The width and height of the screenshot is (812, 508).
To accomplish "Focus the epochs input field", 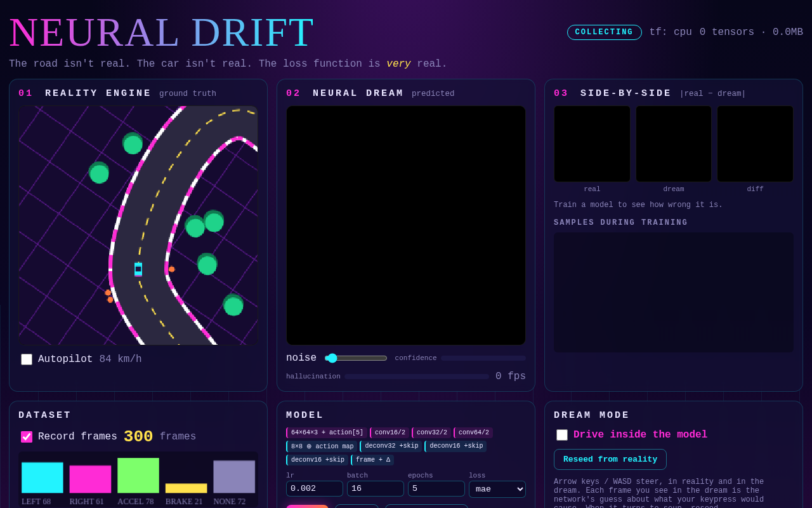I will point(436,489).
